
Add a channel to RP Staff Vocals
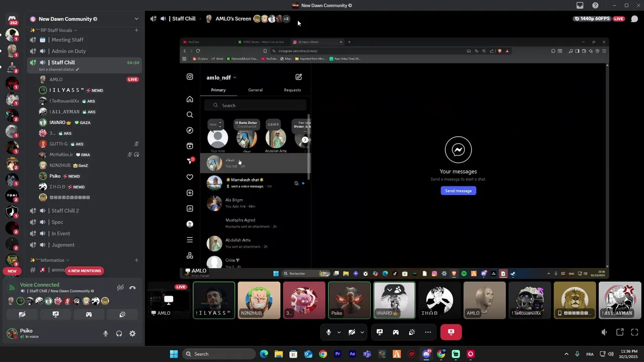pyautogui.click(x=136, y=30)
